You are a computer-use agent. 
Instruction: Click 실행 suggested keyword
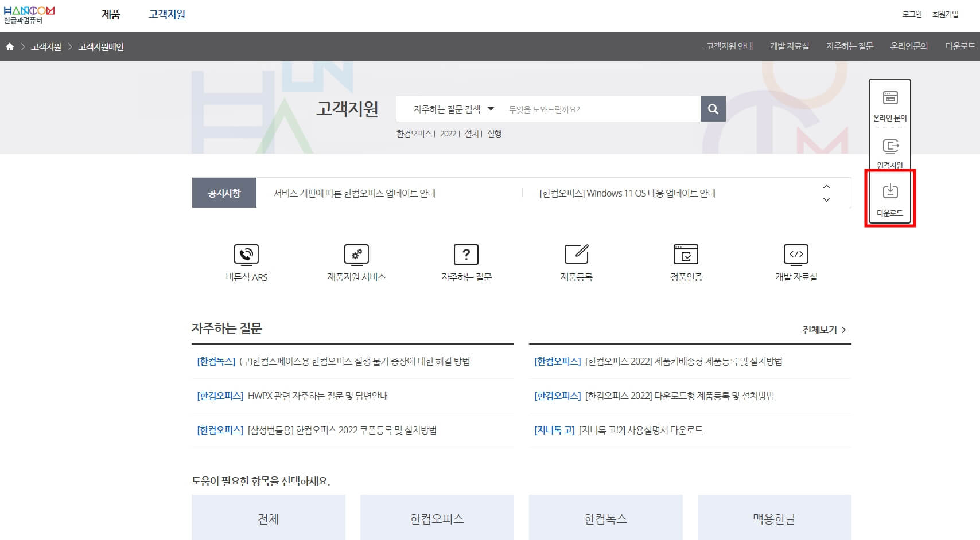[495, 134]
